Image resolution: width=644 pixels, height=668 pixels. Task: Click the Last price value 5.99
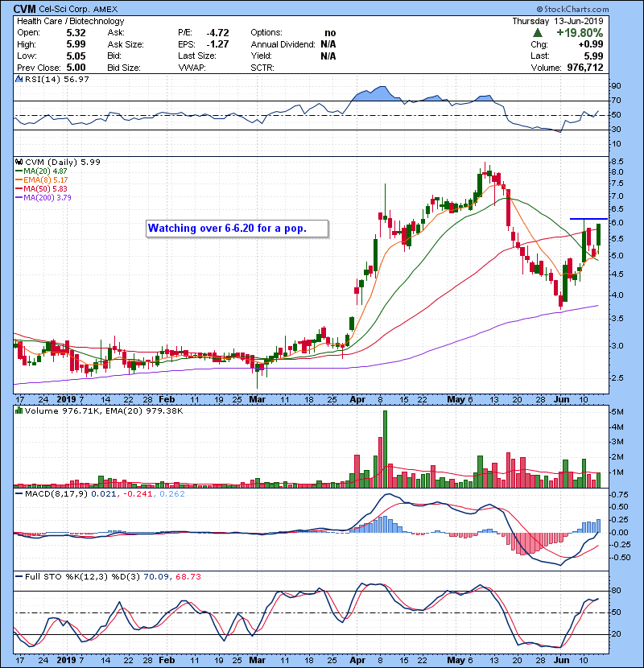point(593,56)
